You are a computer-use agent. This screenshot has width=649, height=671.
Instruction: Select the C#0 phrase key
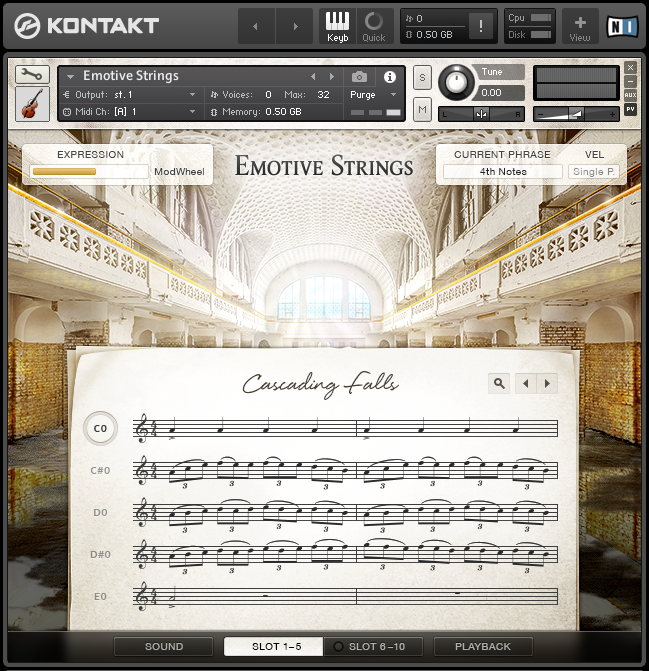click(100, 470)
